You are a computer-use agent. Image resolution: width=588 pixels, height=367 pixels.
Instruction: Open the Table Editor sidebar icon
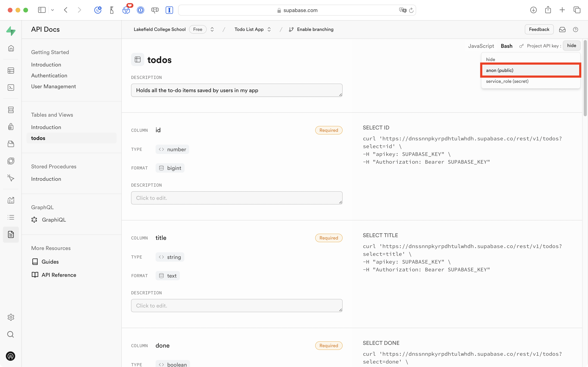[11, 71]
